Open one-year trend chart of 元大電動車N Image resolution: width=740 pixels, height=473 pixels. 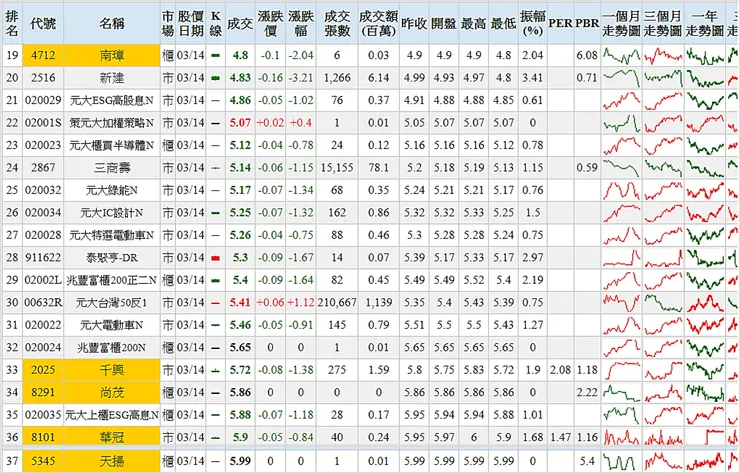[x=705, y=325]
